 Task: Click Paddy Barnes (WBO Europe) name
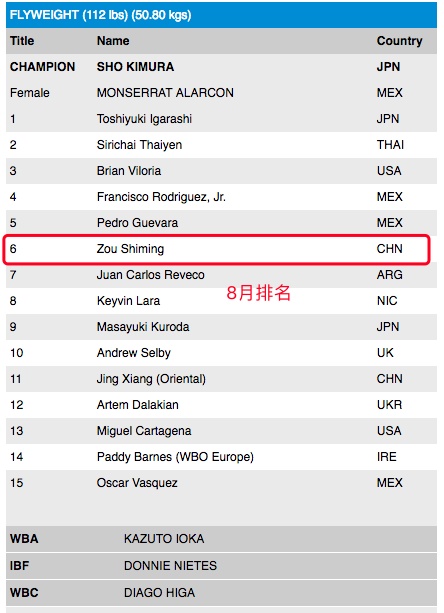[x=175, y=457]
